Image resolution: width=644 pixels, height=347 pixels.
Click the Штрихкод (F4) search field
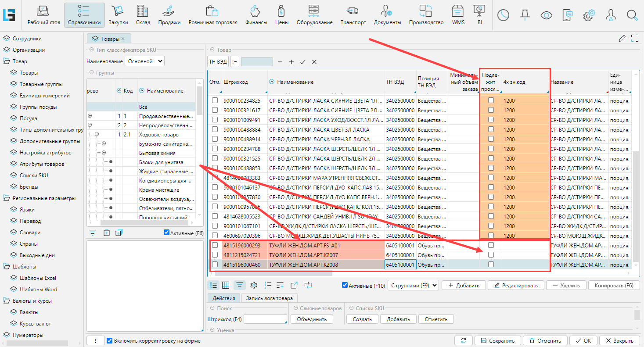[x=265, y=319]
